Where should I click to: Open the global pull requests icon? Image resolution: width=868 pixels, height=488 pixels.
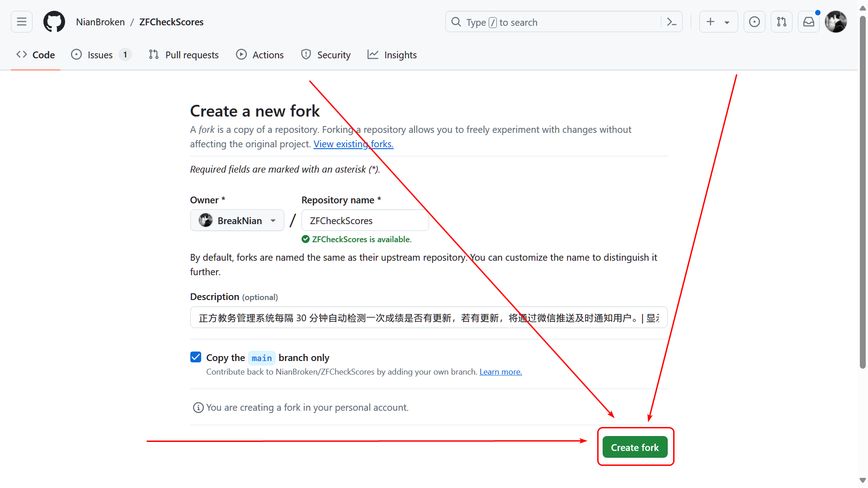pos(781,22)
